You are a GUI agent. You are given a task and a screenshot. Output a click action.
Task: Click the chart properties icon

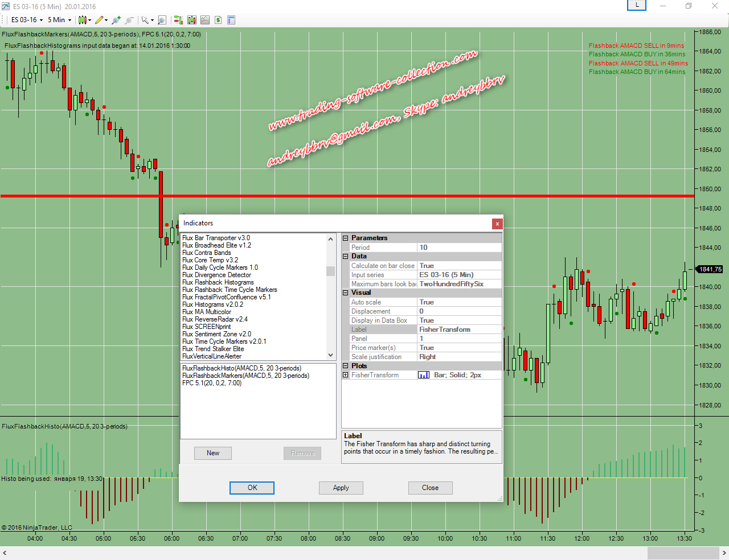tap(231, 20)
